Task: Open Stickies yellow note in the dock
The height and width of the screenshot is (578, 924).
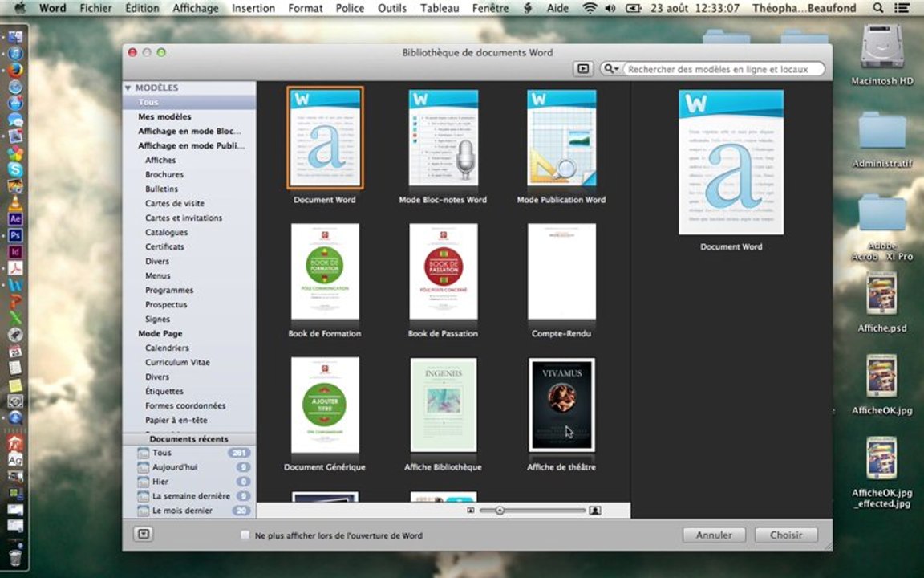Action: coord(15,385)
